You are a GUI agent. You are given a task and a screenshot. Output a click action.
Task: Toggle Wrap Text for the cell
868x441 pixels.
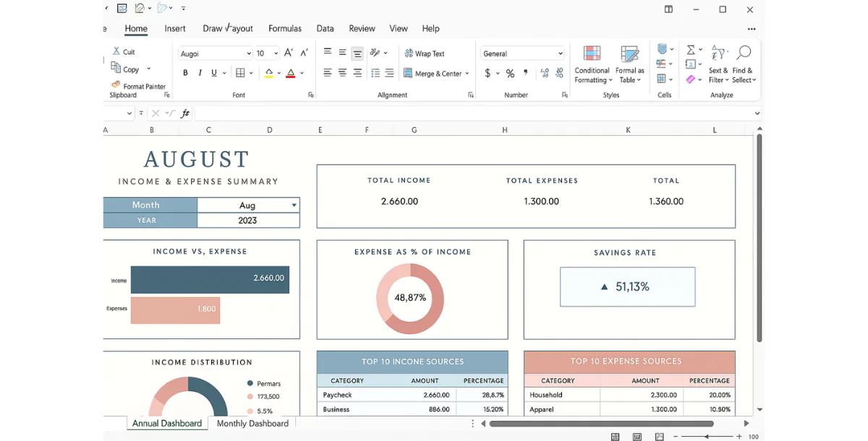tap(425, 53)
